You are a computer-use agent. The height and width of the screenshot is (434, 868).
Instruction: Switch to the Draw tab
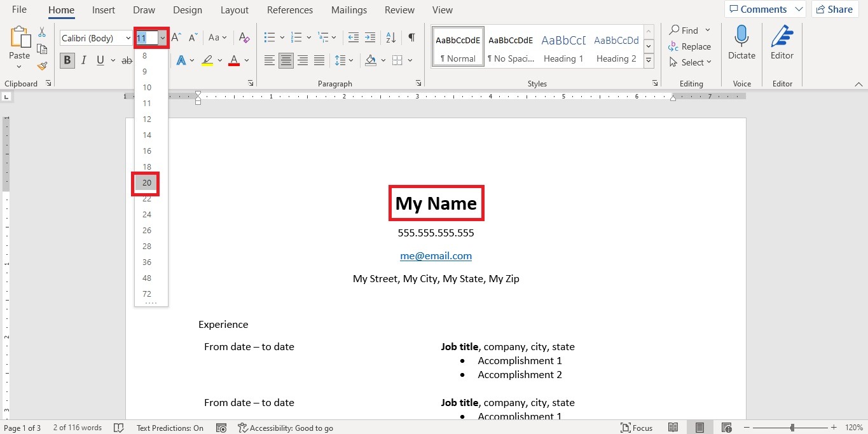pyautogui.click(x=144, y=10)
